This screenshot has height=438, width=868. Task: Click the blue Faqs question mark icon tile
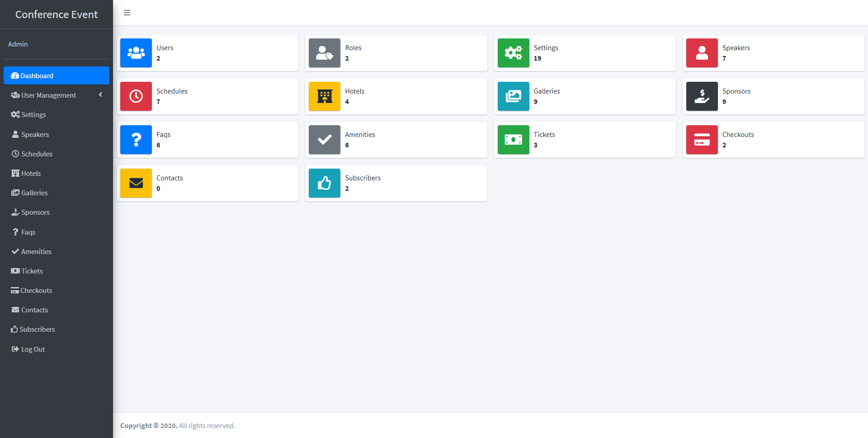click(136, 140)
